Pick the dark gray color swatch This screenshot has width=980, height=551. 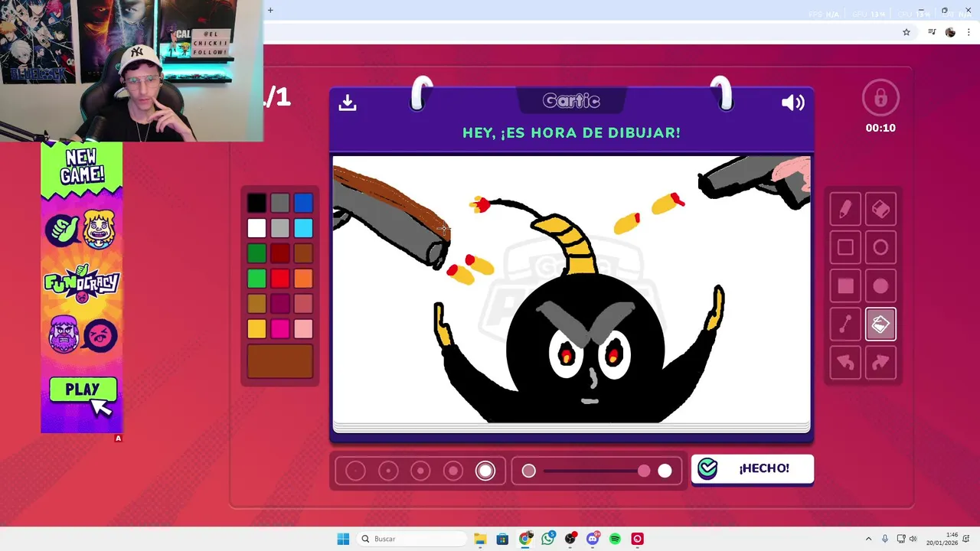280,203
